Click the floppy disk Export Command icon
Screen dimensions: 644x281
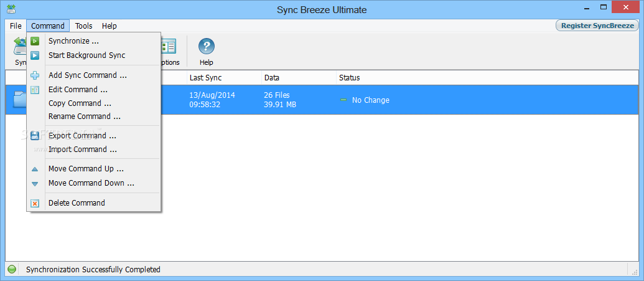click(x=35, y=136)
